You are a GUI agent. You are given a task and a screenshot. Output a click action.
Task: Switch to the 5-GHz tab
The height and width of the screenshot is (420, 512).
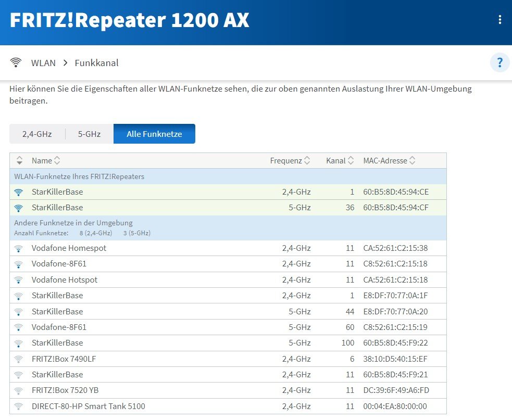click(89, 134)
